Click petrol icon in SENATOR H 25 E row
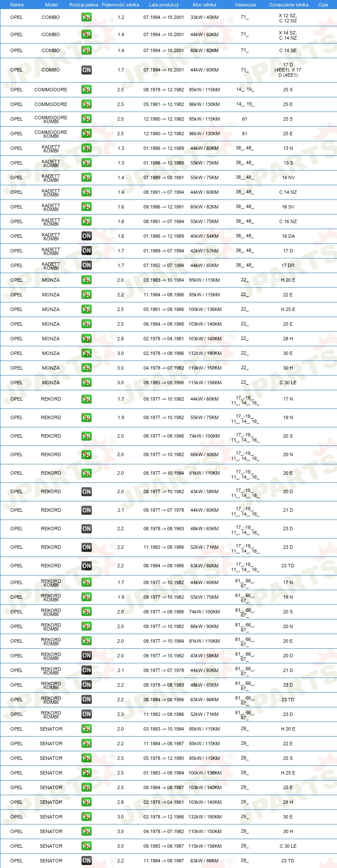 (87, 773)
